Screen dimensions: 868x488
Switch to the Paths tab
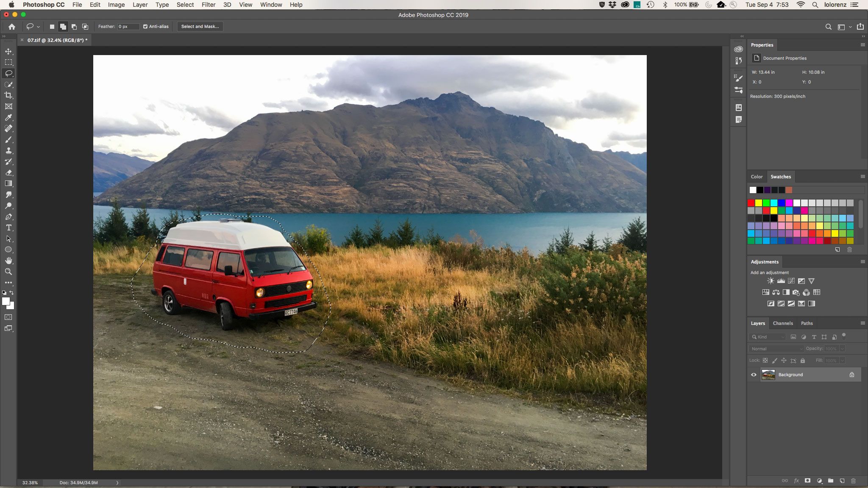[807, 323]
